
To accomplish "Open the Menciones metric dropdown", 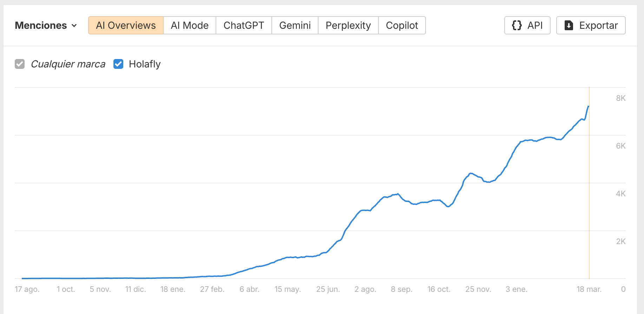I will click(x=46, y=25).
